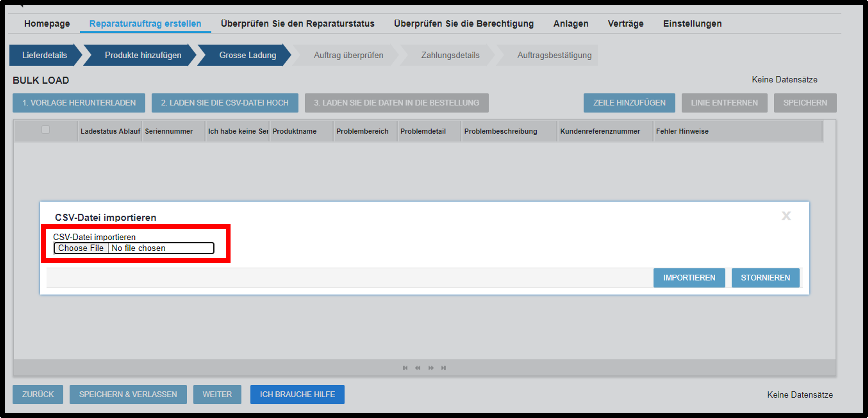Click Choose File in import dialog
This screenshot has height=418, width=868.
click(x=81, y=248)
